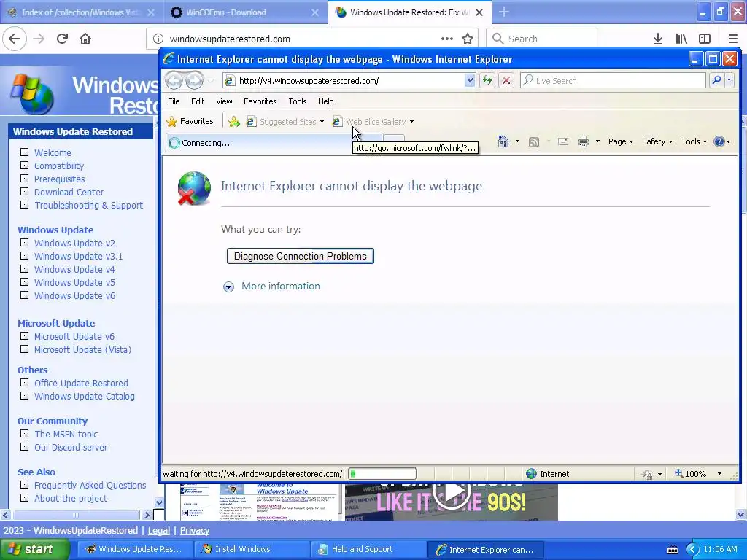Open new Firefox tab with plus
The height and width of the screenshot is (560, 747).
coord(503,12)
